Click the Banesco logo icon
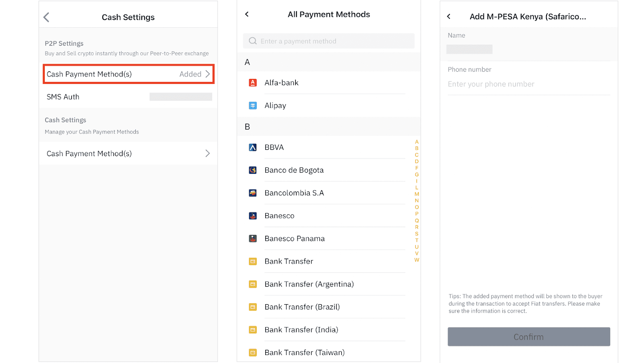The width and height of the screenshot is (644, 363). (253, 216)
